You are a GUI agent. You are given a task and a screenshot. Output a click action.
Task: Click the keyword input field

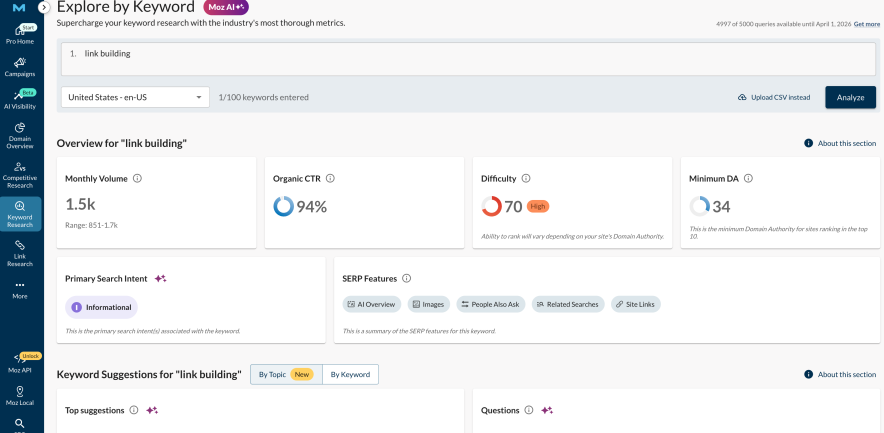click(x=468, y=58)
